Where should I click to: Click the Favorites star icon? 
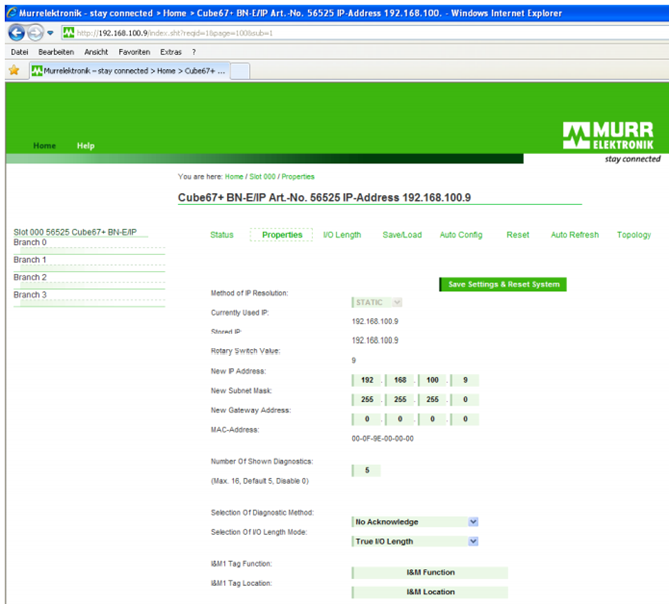click(x=14, y=70)
